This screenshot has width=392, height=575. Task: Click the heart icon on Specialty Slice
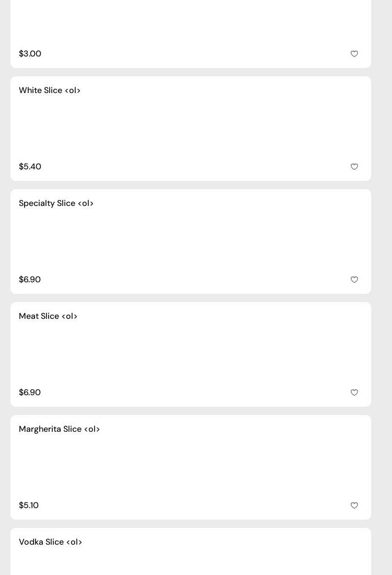(x=354, y=280)
